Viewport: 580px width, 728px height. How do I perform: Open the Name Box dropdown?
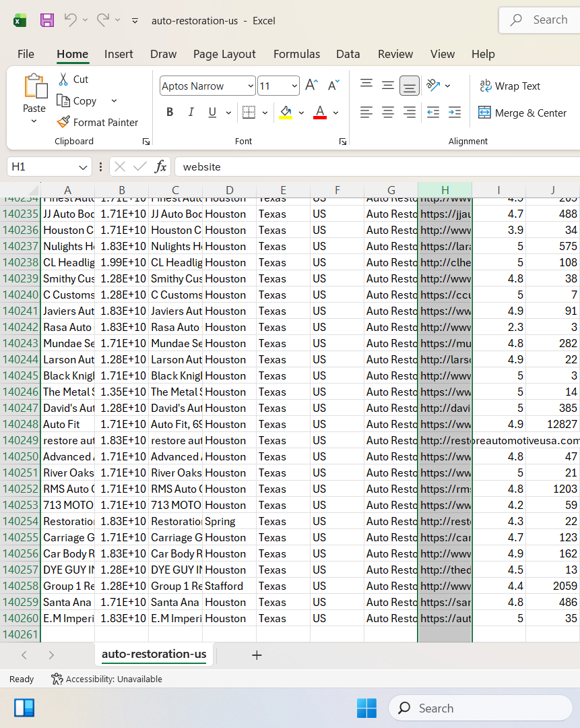point(83,167)
